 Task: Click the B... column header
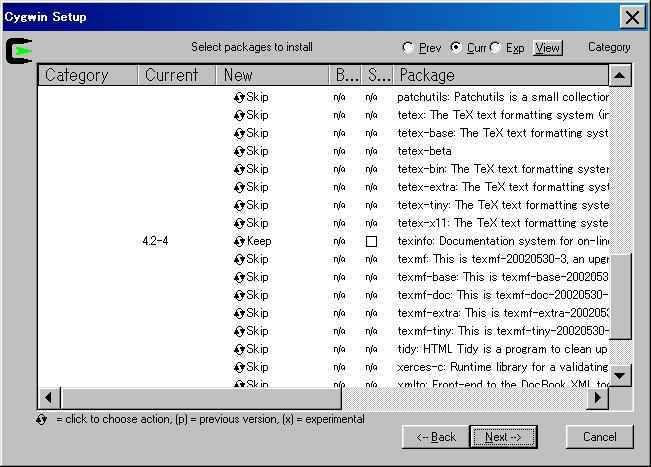[x=345, y=75]
